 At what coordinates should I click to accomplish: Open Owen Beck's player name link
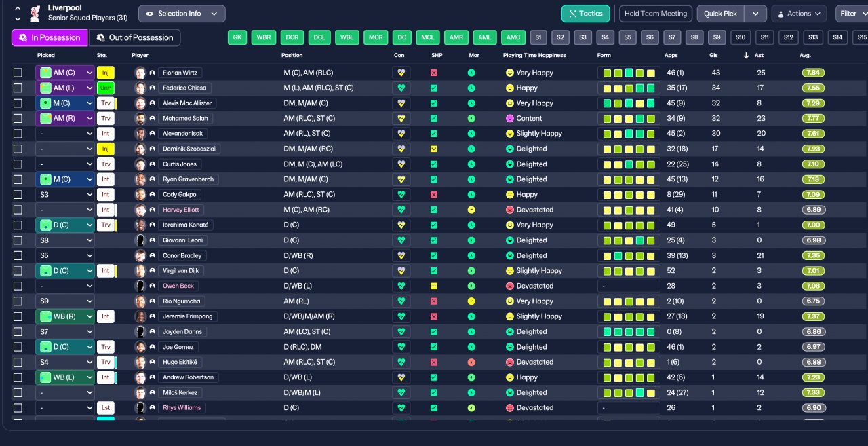[x=178, y=286]
